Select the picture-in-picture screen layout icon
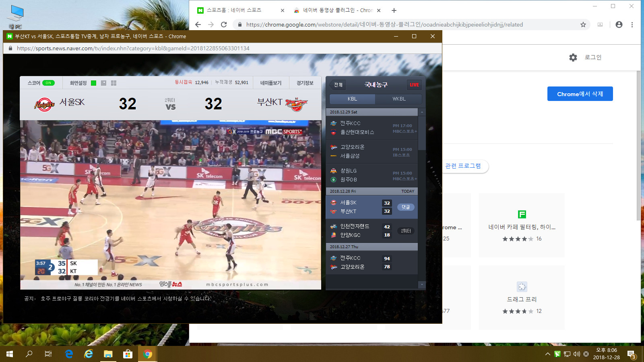Viewport: 644px width, 362px height. pyautogui.click(x=103, y=83)
